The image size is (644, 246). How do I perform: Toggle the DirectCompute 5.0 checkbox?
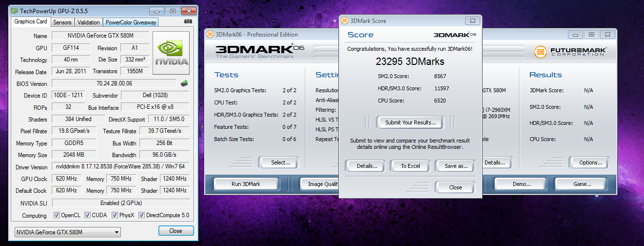pos(142,215)
